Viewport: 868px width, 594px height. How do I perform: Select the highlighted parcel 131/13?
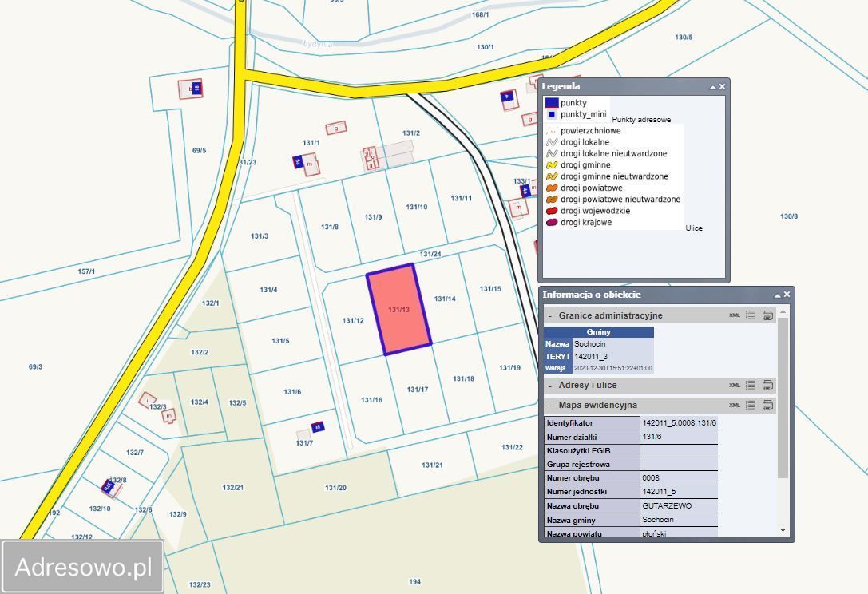click(x=398, y=309)
